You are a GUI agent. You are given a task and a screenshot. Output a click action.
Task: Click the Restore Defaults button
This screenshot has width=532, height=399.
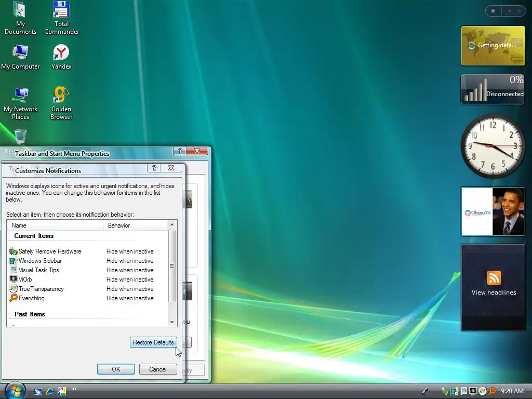(x=153, y=342)
